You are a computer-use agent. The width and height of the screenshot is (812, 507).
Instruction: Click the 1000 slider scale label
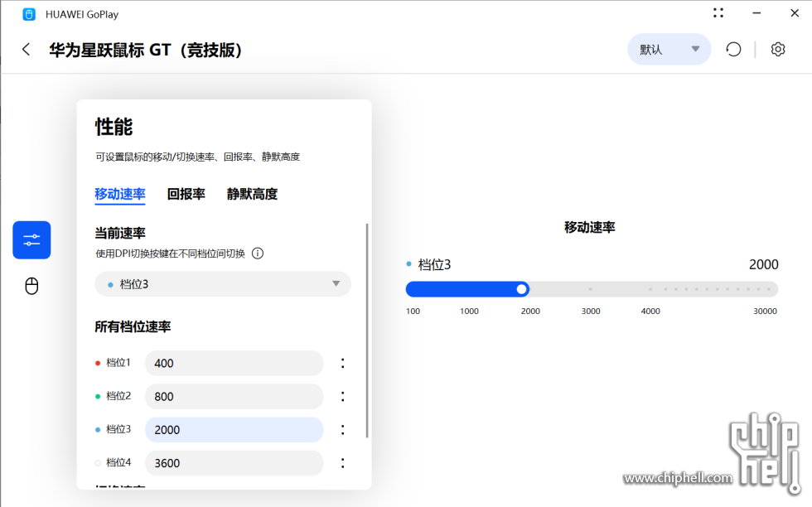[469, 311]
